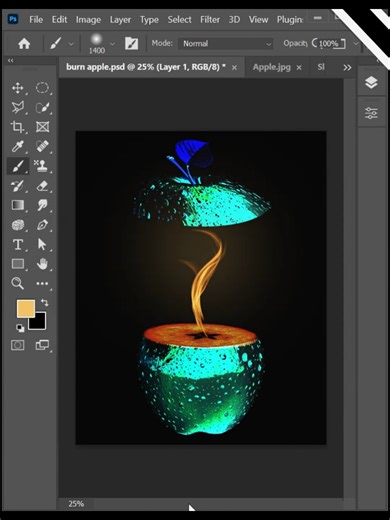Toggle the brush settings panel button

click(x=131, y=44)
